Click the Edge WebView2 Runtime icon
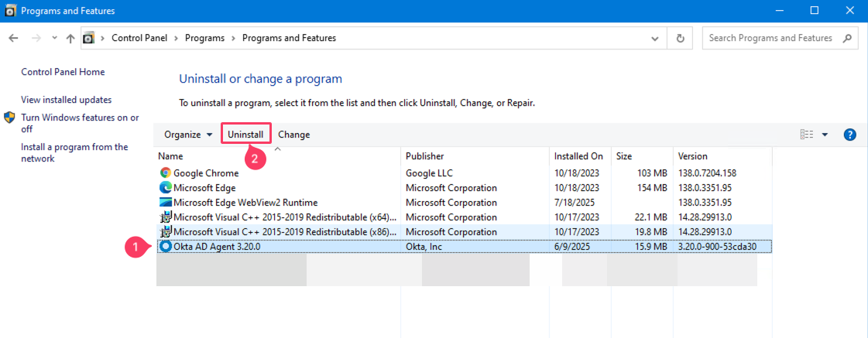The image size is (868, 338). (x=166, y=203)
